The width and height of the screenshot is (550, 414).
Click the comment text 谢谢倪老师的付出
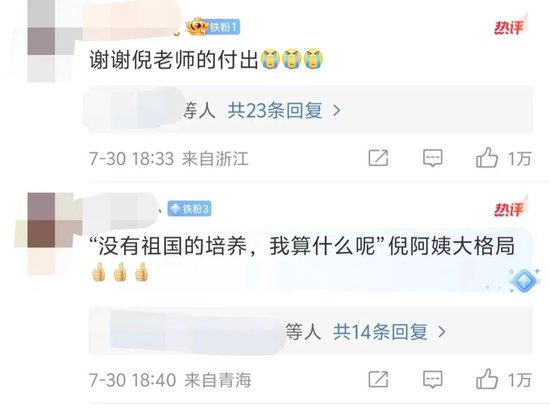(174, 60)
